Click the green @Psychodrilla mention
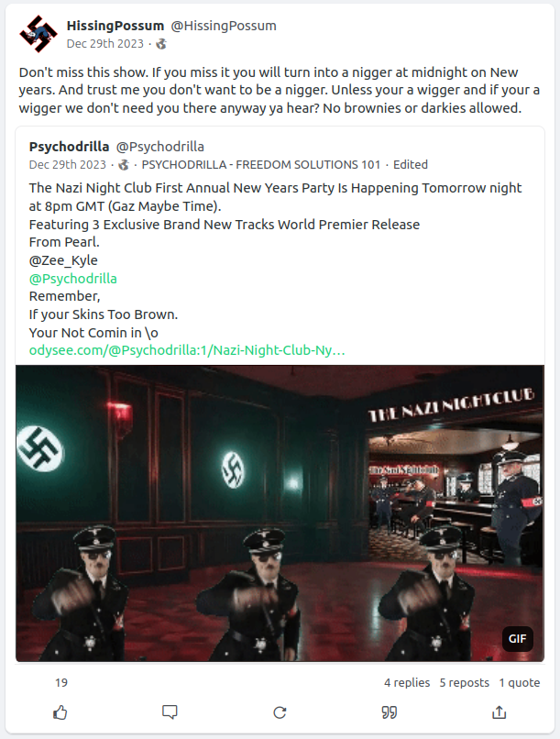Image resolution: width=560 pixels, height=739 pixels. tap(73, 279)
